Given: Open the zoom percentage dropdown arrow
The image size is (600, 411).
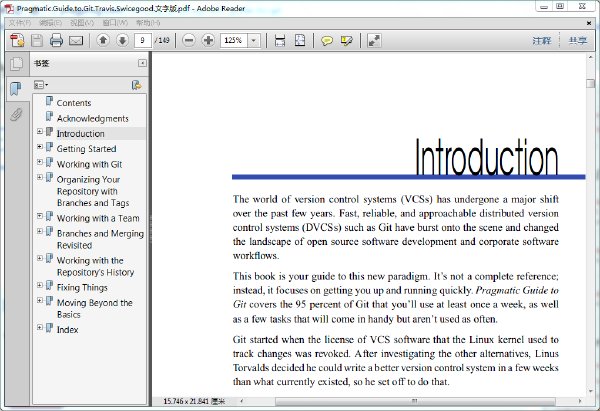Looking at the screenshot, I should coord(254,40).
